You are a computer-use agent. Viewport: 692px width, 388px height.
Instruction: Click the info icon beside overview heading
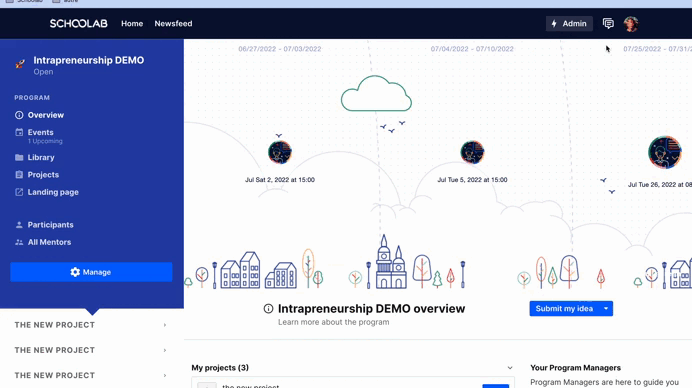[x=268, y=309]
